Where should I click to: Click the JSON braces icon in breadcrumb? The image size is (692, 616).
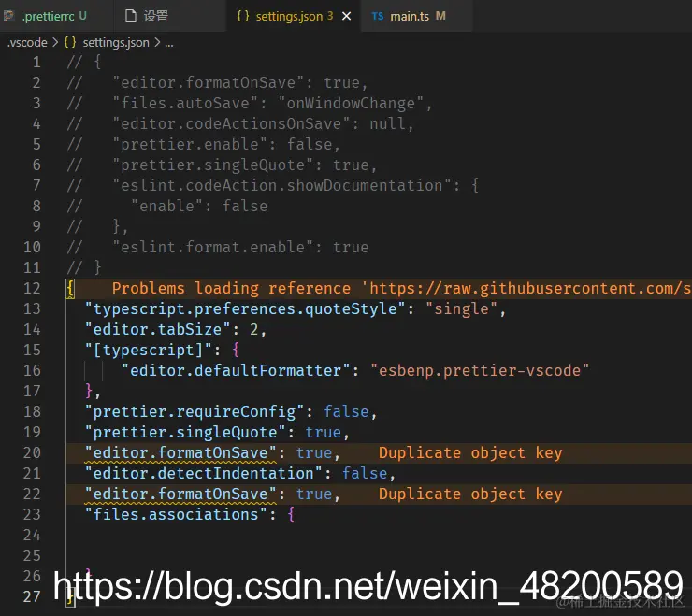pyautogui.click(x=70, y=42)
